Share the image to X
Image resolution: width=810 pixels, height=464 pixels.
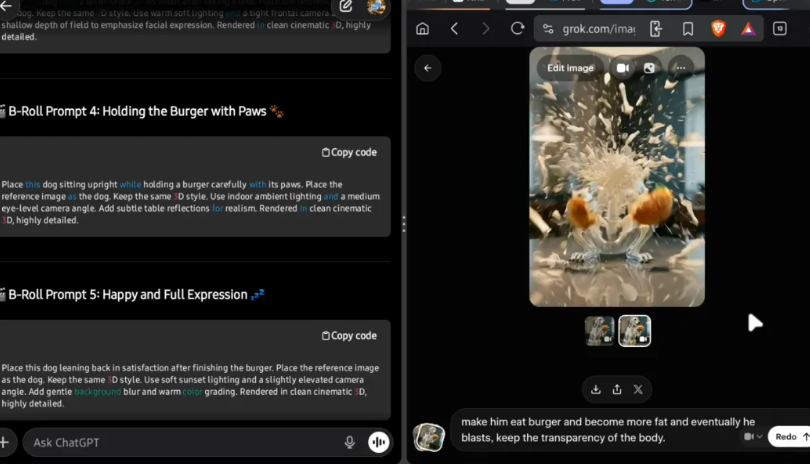pyautogui.click(x=638, y=389)
